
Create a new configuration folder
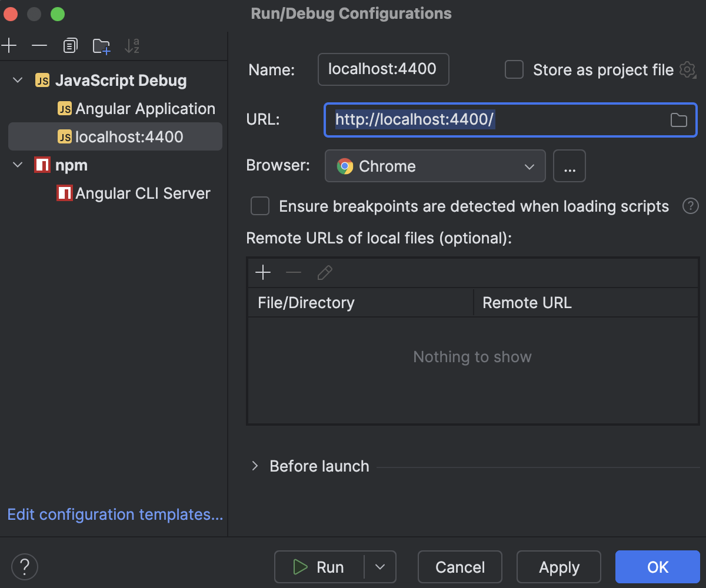coord(101,45)
